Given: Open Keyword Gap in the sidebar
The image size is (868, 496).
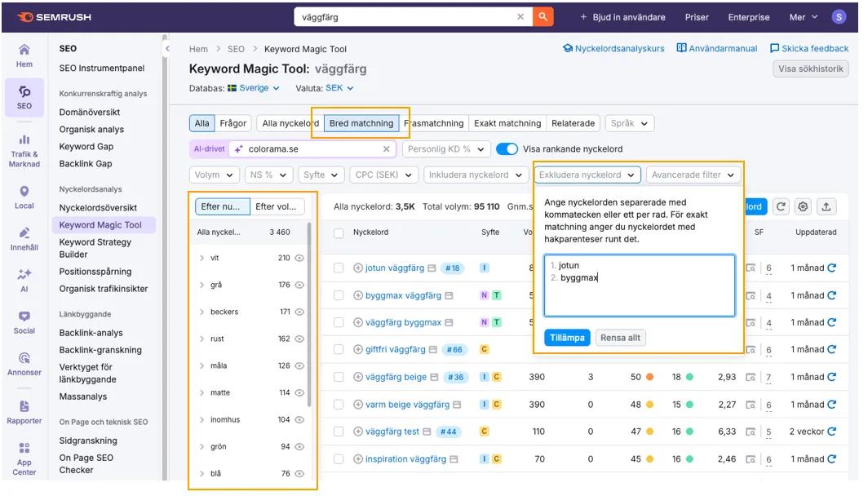Looking at the screenshot, I should click(x=86, y=147).
